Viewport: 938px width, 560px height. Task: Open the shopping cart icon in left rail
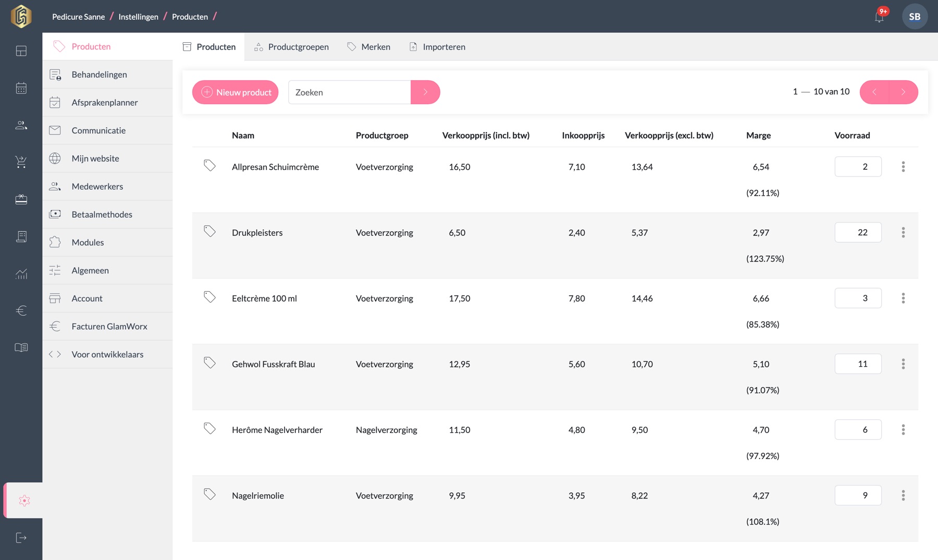pyautogui.click(x=21, y=162)
